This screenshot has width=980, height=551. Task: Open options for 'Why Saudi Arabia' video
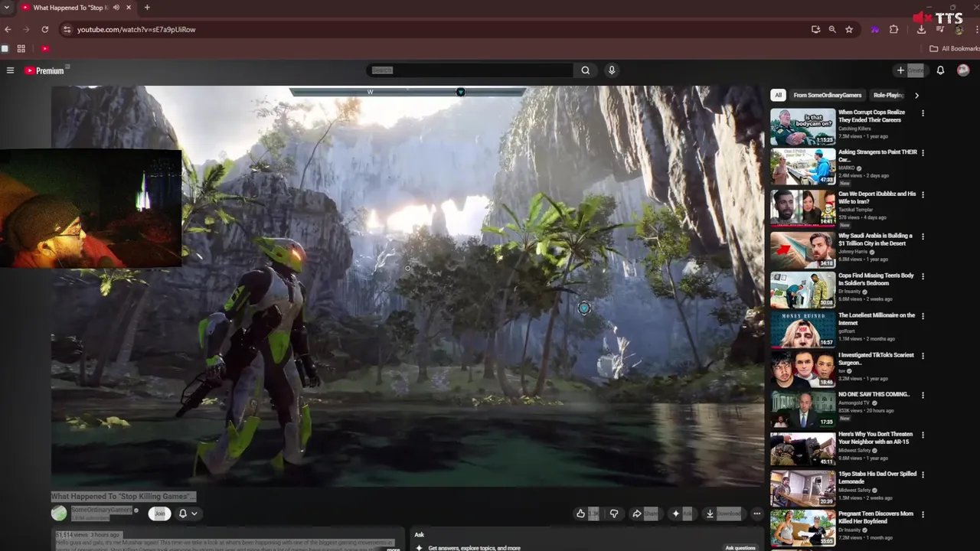pos(923,236)
